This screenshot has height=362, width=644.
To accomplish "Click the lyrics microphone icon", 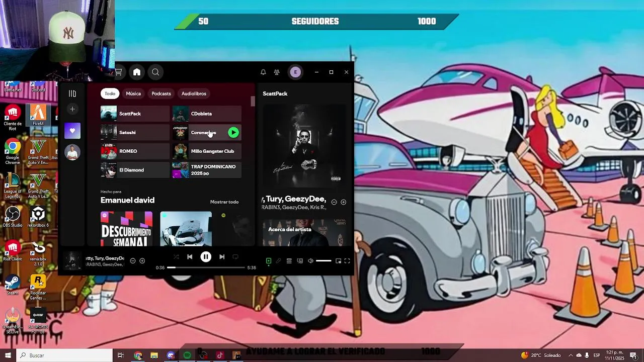I will coord(278,261).
